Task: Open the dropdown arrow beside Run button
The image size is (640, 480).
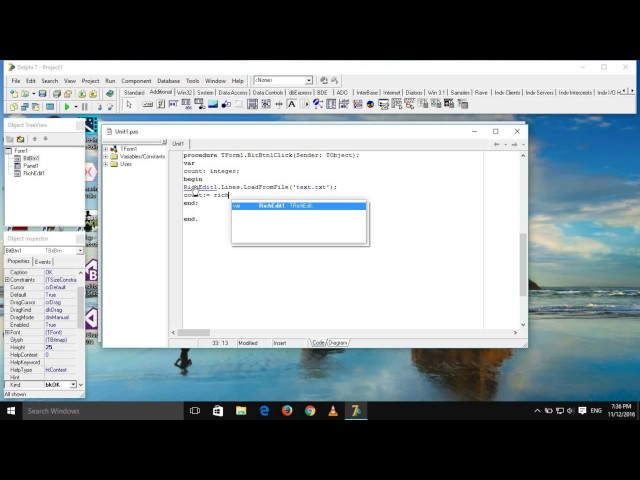Action: [x=76, y=107]
